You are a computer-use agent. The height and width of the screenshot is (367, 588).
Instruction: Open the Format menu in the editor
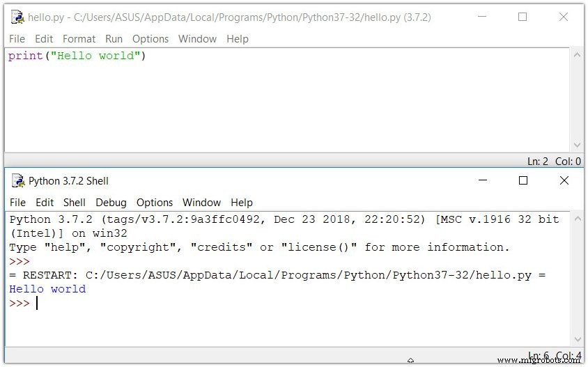[x=79, y=39]
